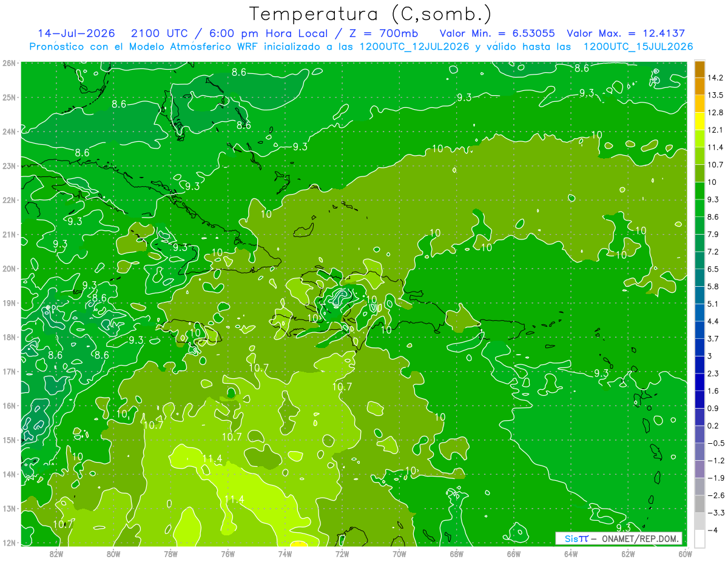728x562 pixels.
Task: Click longitude axis label '66W'
Action: 513,553
